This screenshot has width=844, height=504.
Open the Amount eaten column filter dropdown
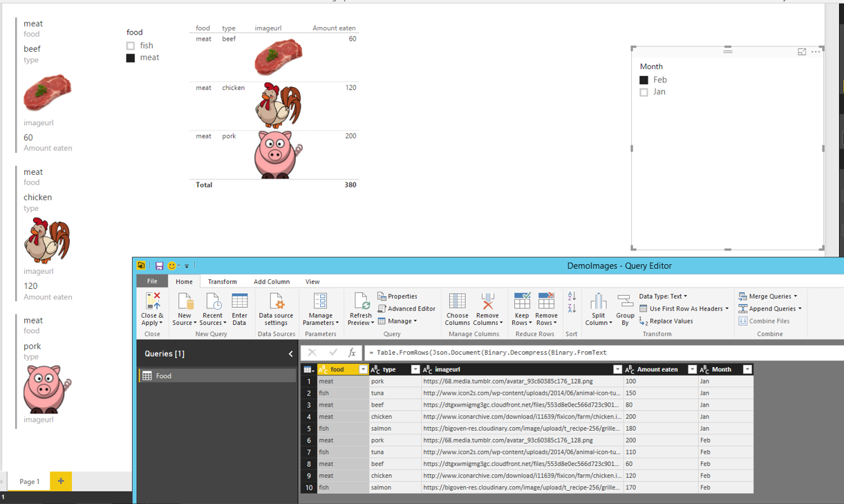point(692,370)
